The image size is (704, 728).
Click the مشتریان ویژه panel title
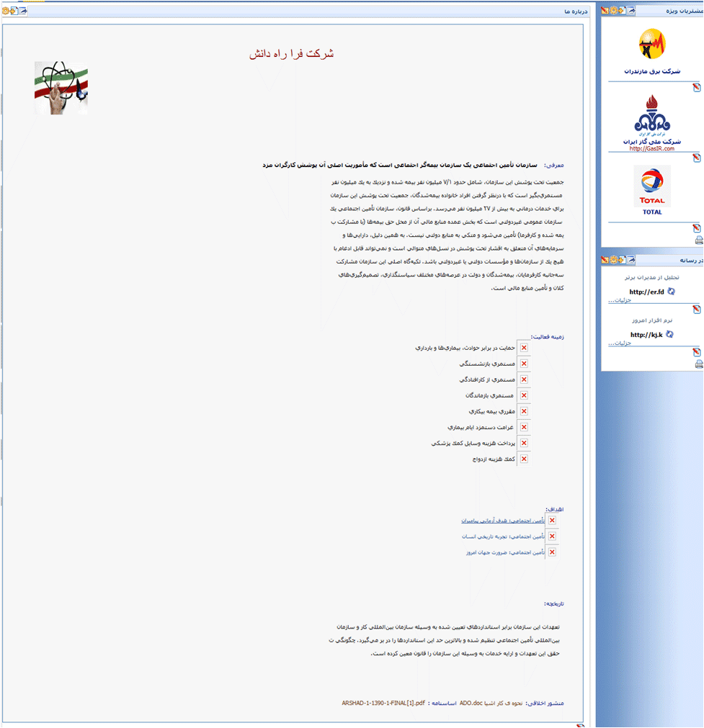[685, 11]
